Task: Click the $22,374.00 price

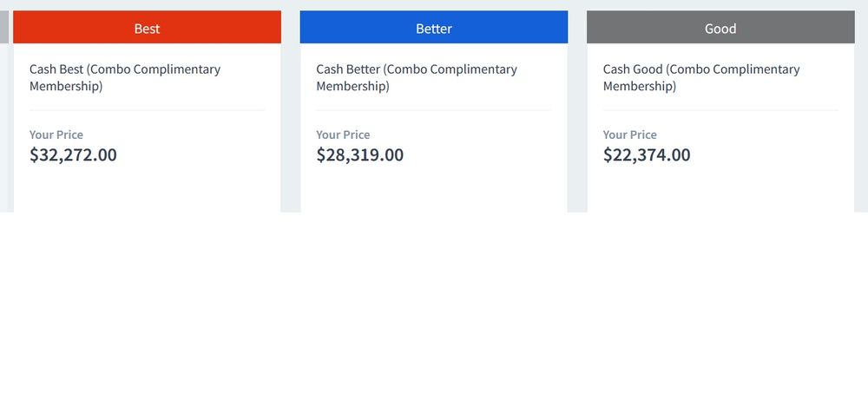Action: pos(647,155)
